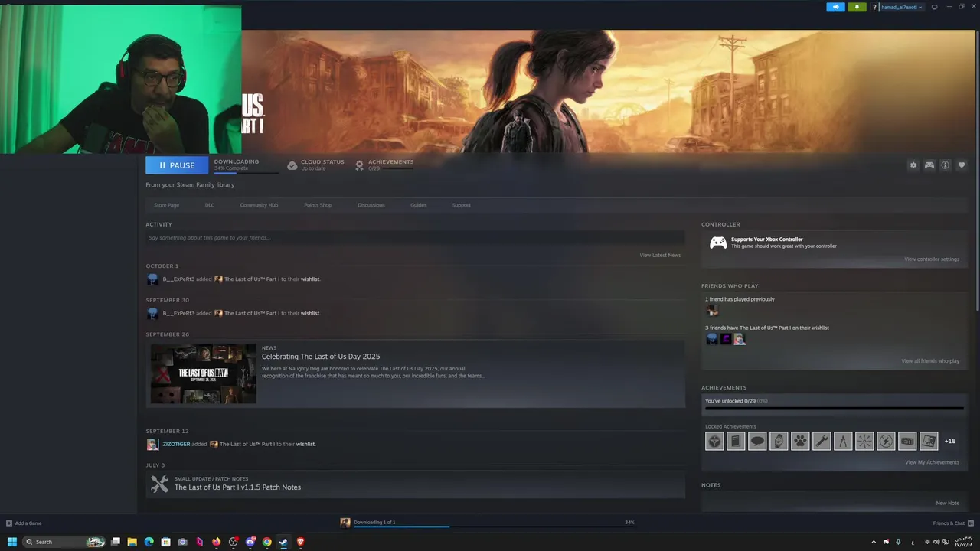Open avatar of friend who played previously
This screenshot has width=980, height=551.
[712, 311]
